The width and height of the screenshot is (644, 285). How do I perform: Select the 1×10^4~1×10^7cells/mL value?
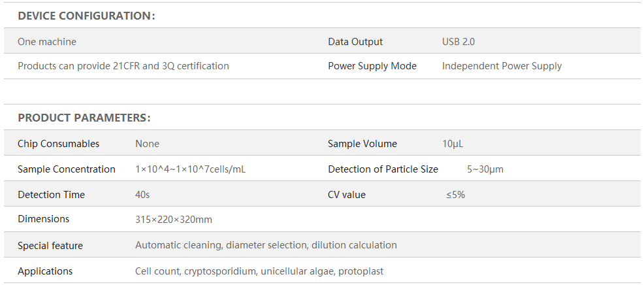point(190,169)
